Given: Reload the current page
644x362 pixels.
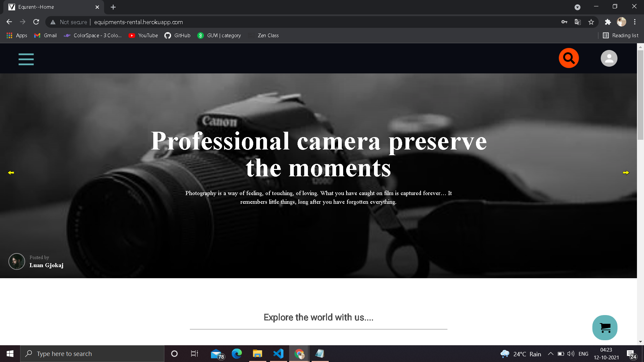Looking at the screenshot, I should pyautogui.click(x=36, y=22).
